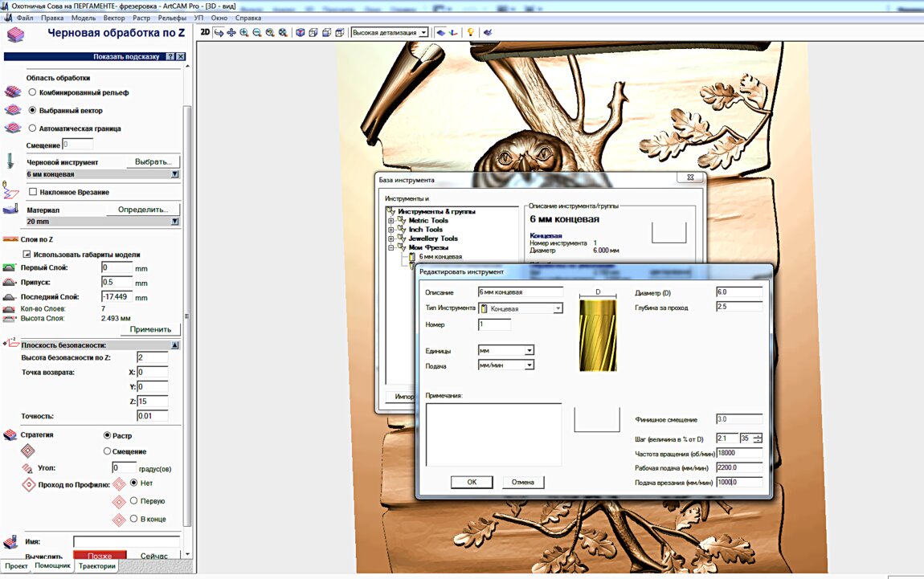Expand the 20 mm material section
Viewport: 924px width, 579px height.
[x=175, y=222]
